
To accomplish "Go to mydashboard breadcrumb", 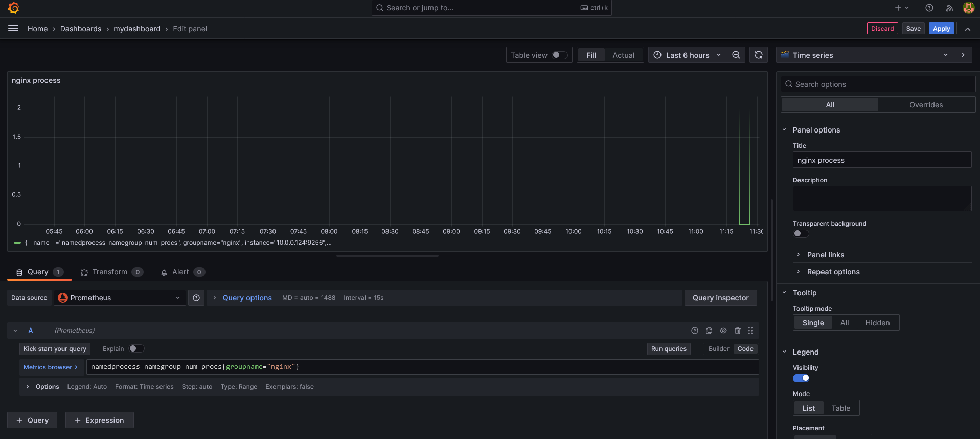I will pos(137,29).
